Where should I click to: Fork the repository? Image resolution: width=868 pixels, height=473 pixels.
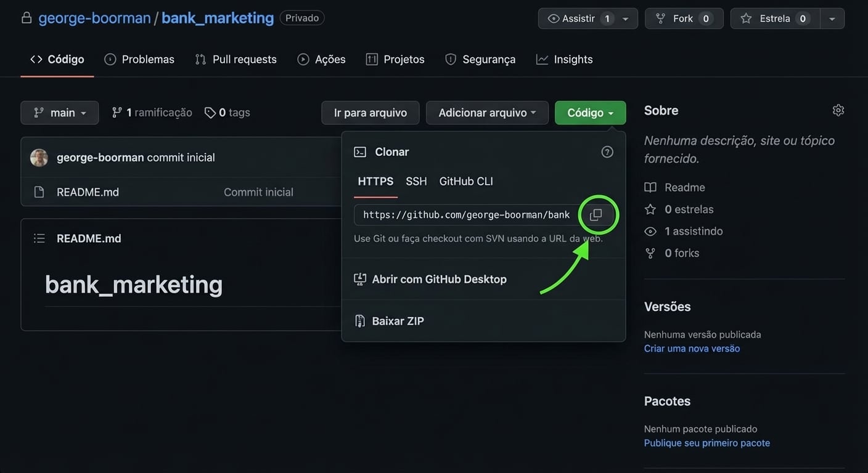[x=684, y=18]
